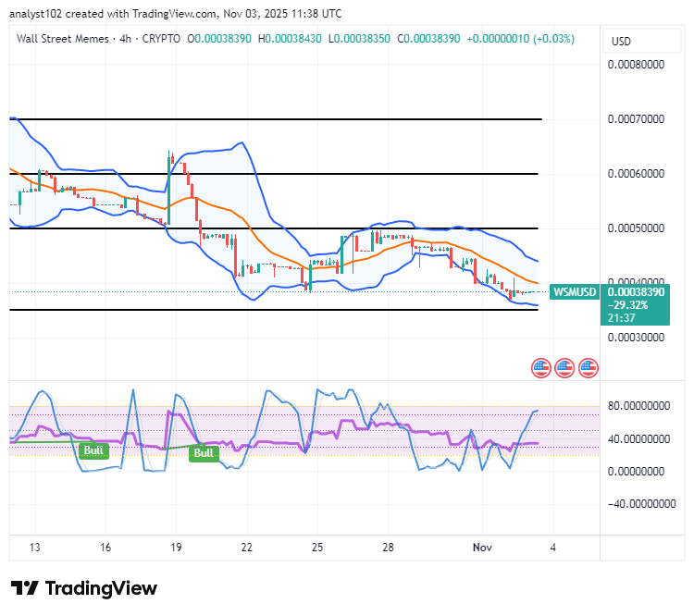
Task: Click the black horizontal line at 0.00070000
Action: (x=276, y=119)
